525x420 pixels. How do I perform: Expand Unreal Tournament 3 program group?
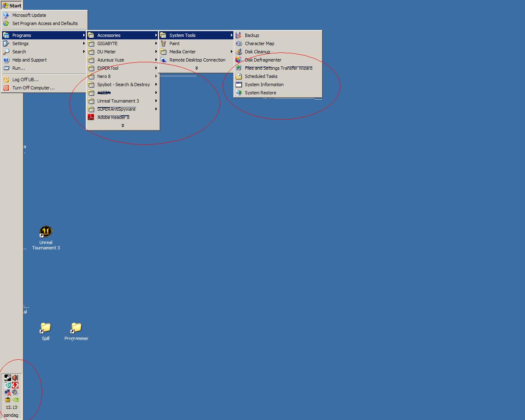(123, 101)
